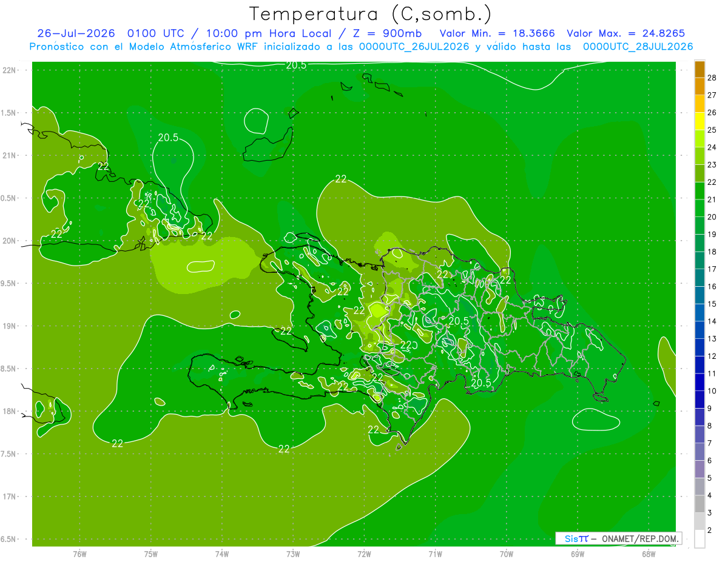728x562 pixels.
Task: Click the '72W' longitude axis label
Action: pyautogui.click(x=364, y=554)
